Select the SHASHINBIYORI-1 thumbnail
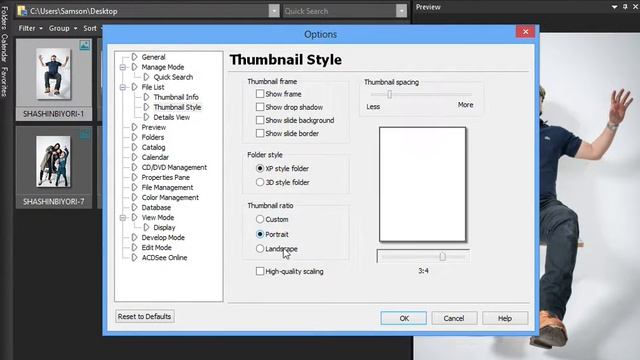This screenshot has width=640, height=360. coord(53,80)
